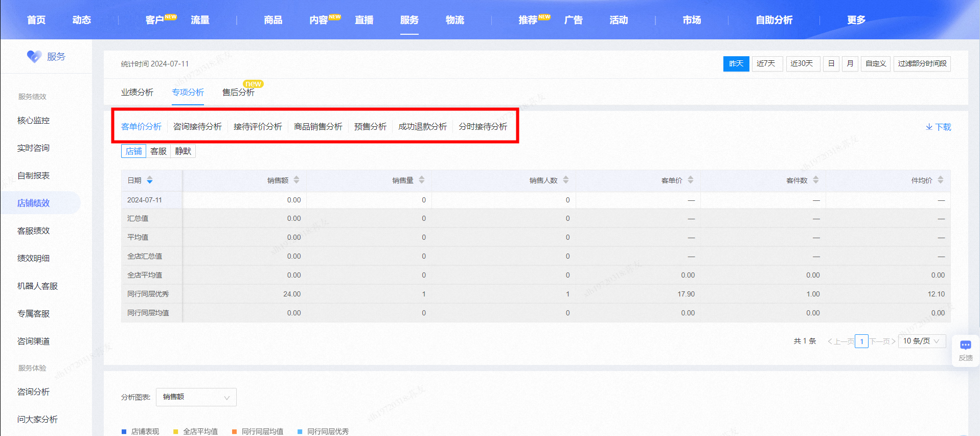Click the blue 店铺表现 legend swatch
980x436 pixels.
coord(124,432)
